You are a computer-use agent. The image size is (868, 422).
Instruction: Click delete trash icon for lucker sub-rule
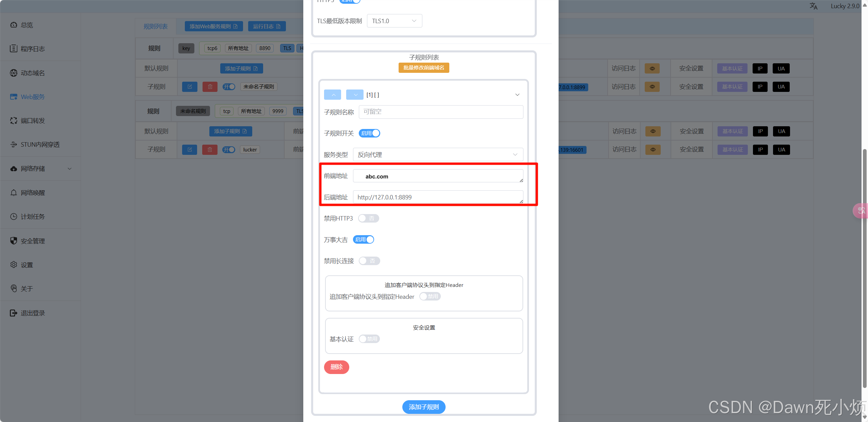210,150
